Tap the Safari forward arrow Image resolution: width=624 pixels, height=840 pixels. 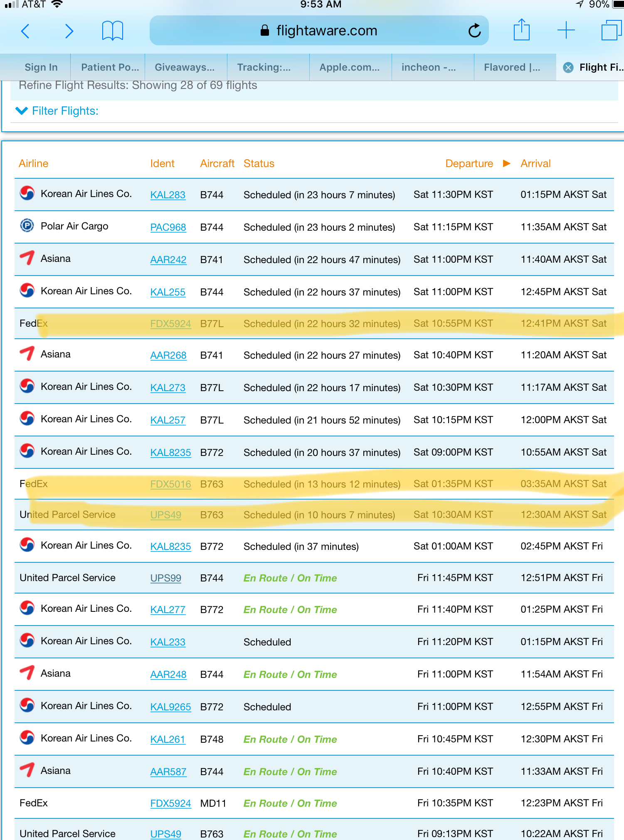[x=69, y=31]
